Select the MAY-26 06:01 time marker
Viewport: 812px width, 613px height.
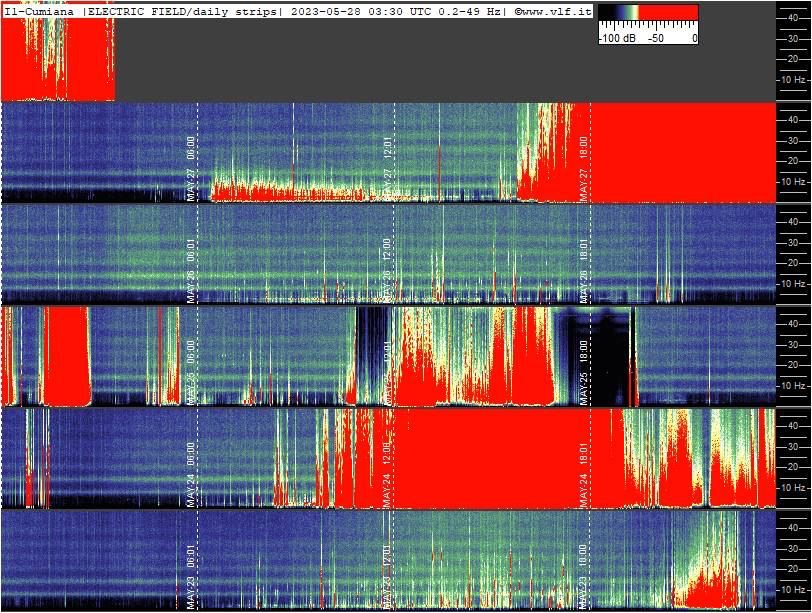click(191, 271)
